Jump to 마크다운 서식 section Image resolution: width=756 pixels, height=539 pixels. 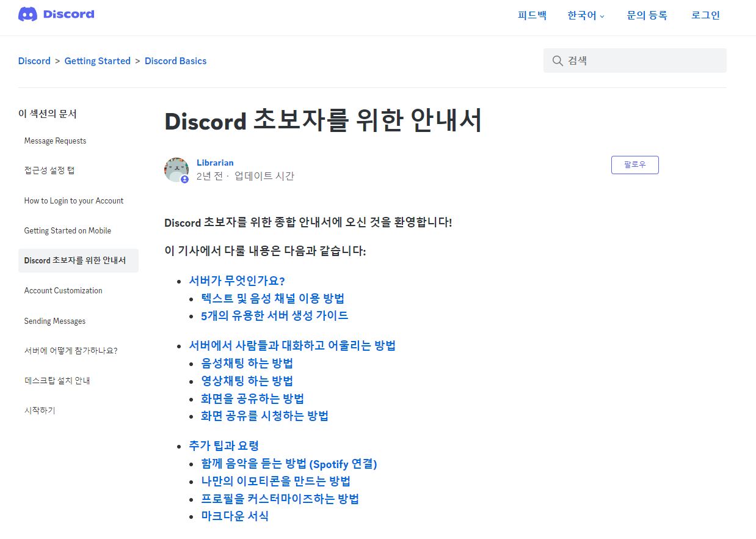(235, 516)
